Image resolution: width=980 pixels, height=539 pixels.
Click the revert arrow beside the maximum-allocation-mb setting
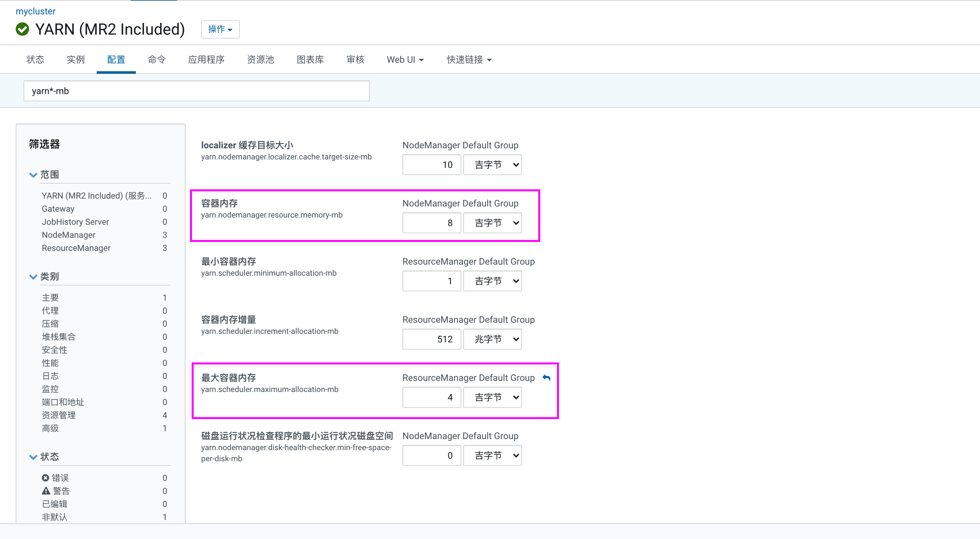[x=546, y=378]
